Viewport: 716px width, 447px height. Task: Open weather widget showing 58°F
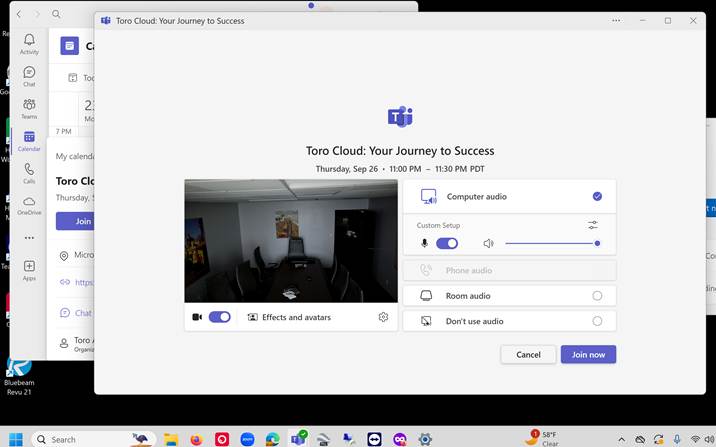[x=542, y=439]
